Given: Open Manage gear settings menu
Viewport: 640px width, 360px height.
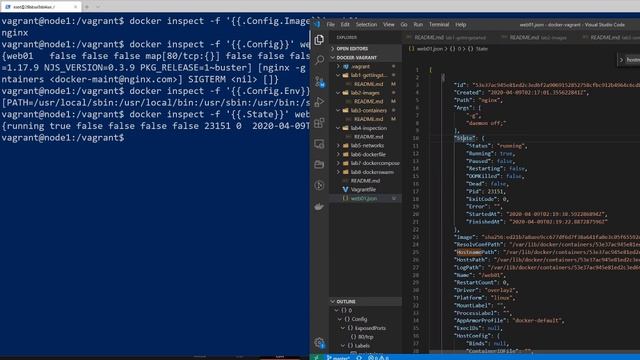Looking at the screenshot, I should [319, 342].
